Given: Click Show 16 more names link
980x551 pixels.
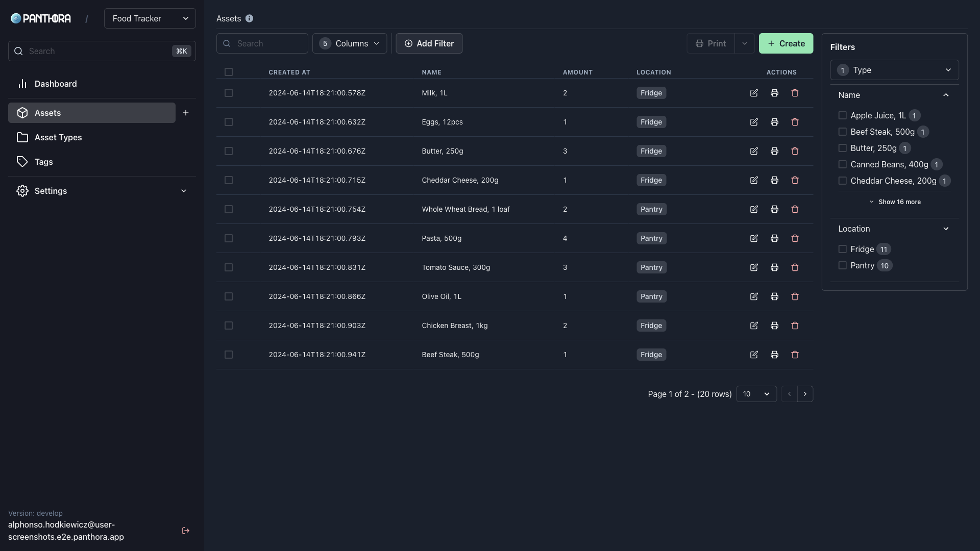Looking at the screenshot, I should tap(895, 202).
